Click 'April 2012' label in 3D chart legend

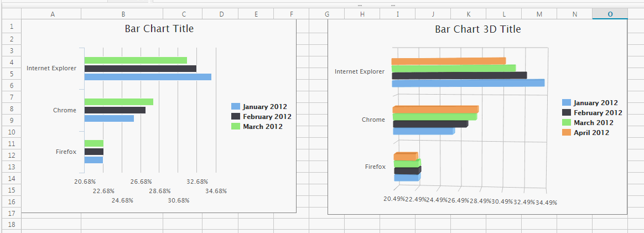click(591, 133)
